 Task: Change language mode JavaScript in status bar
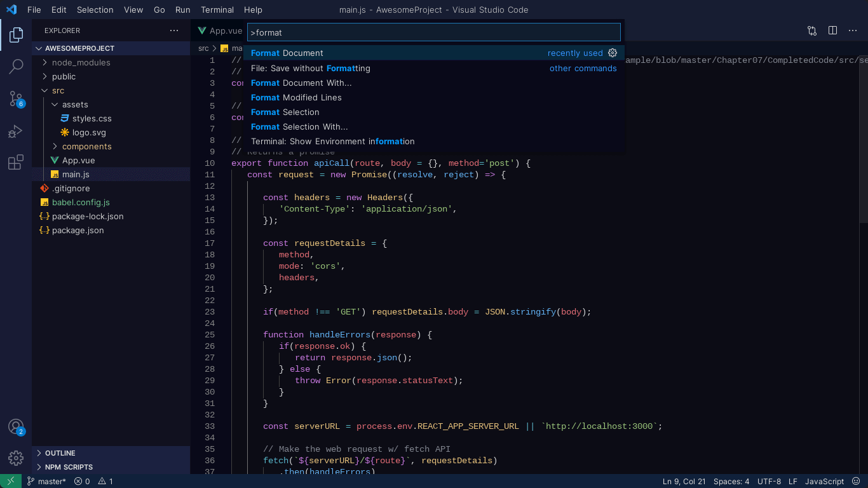pyautogui.click(x=824, y=481)
